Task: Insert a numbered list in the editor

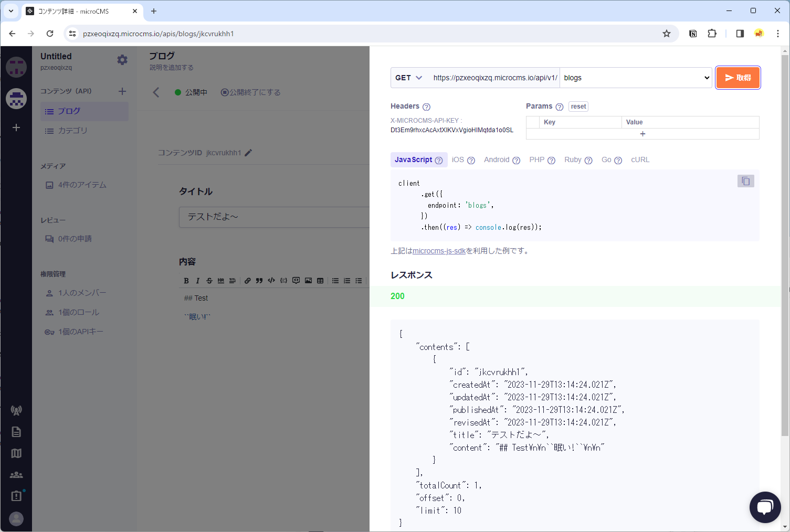Action: [x=347, y=281]
